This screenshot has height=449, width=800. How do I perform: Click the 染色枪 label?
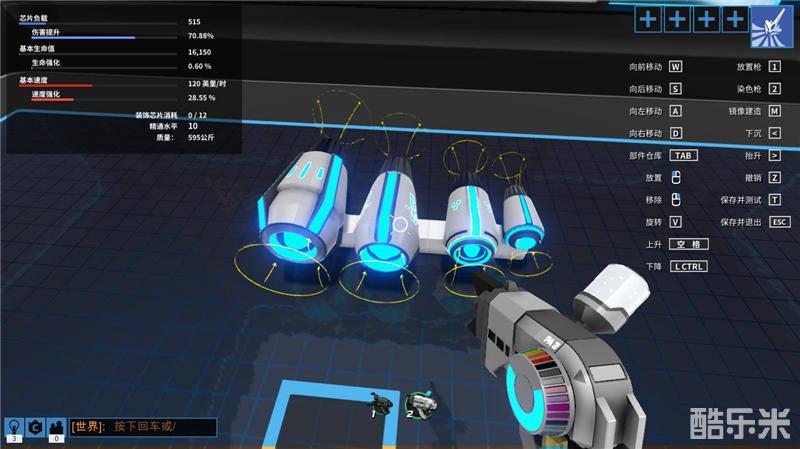pos(749,89)
